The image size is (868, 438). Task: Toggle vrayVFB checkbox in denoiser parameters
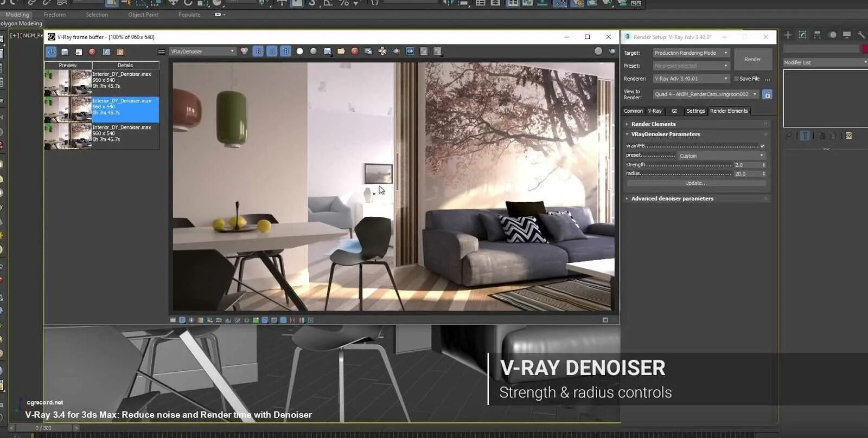point(762,146)
